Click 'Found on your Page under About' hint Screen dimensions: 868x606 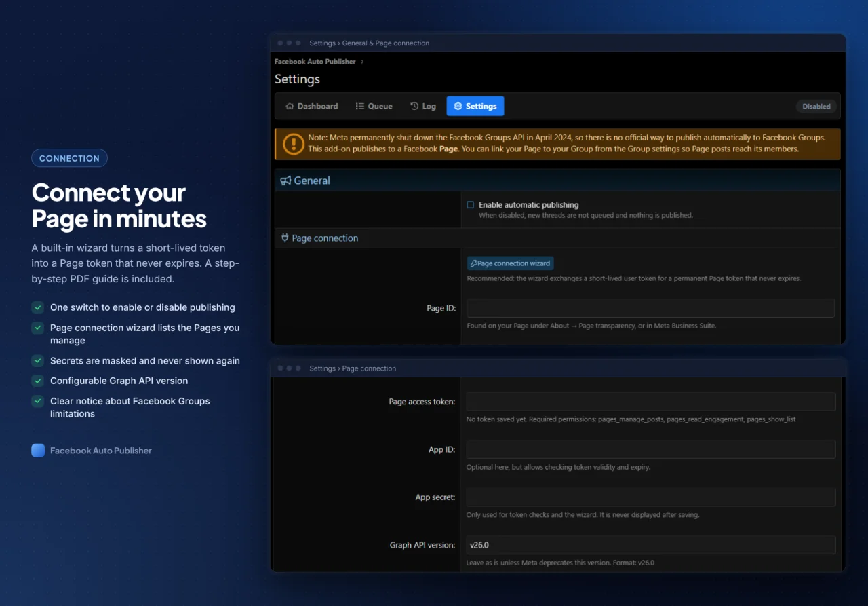click(591, 326)
